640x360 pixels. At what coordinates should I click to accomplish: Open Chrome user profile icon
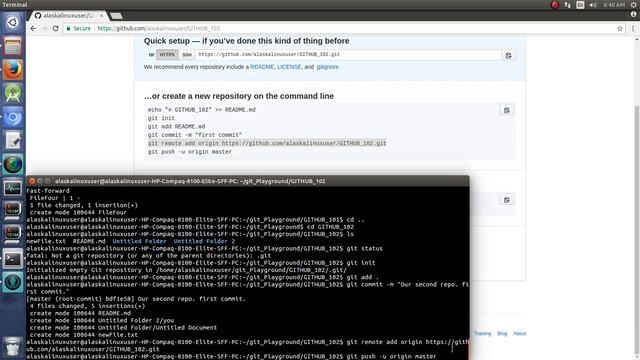coord(633,14)
